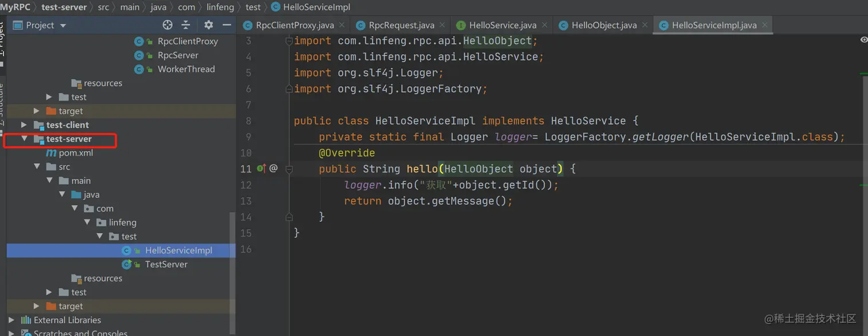The height and width of the screenshot is (336, 868).
Task: Select HelloServiceImpl in project tree
Action: (x=179, y=250)
